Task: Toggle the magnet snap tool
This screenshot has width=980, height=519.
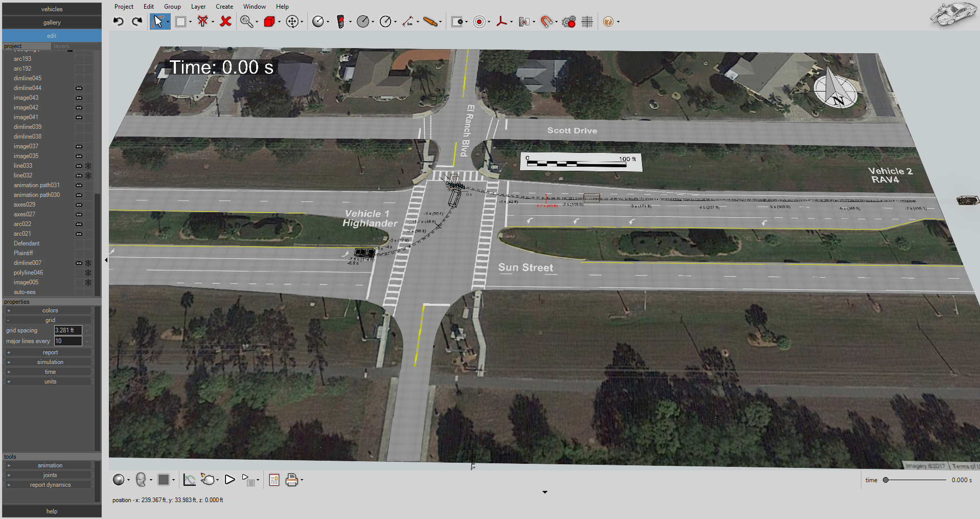Action: click(x=546, y=21)
